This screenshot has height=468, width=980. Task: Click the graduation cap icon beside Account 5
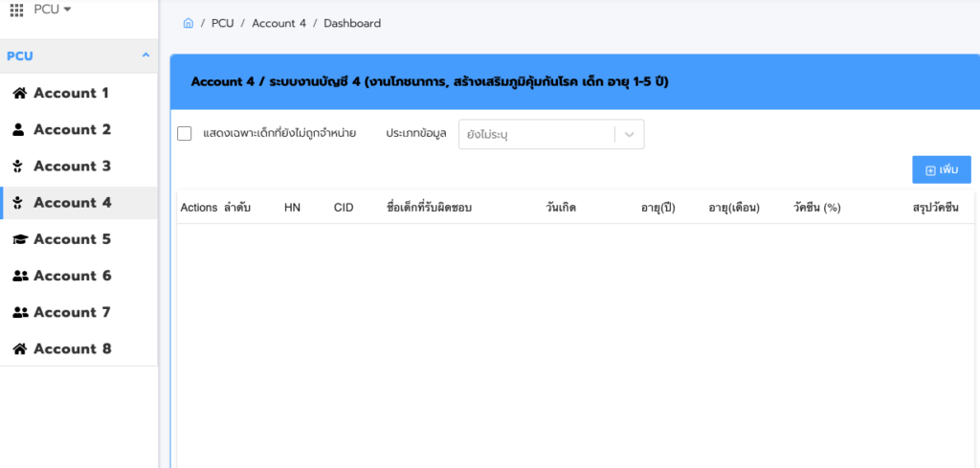[x=18, y=239]
